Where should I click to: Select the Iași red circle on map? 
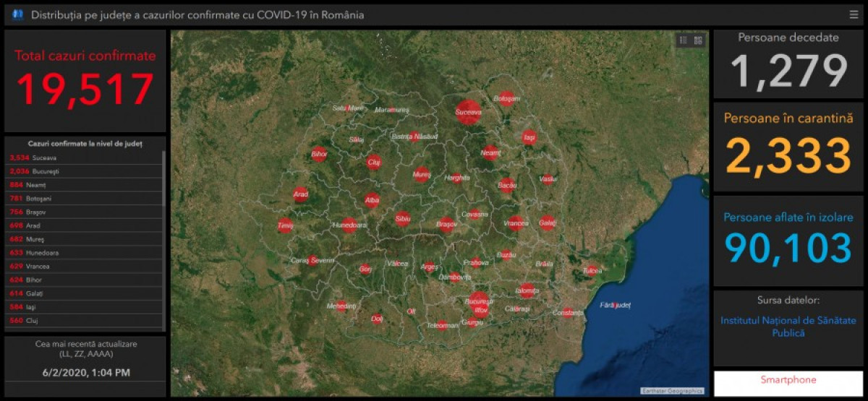(x=529, y=137)
